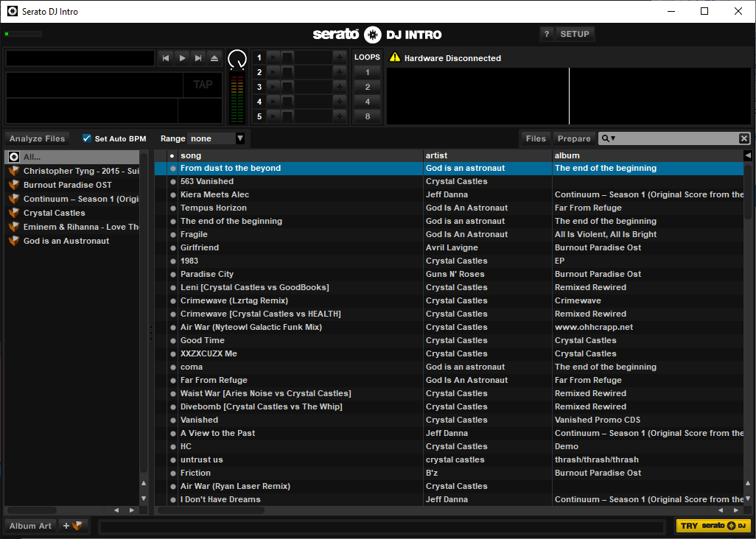Open the Eminem & Rihanna crate
This screenshot has width=756, height=539.
pos(71,227)
